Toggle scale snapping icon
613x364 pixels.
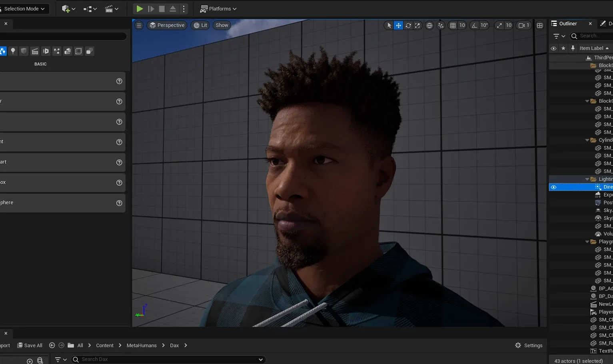point(499,25)
